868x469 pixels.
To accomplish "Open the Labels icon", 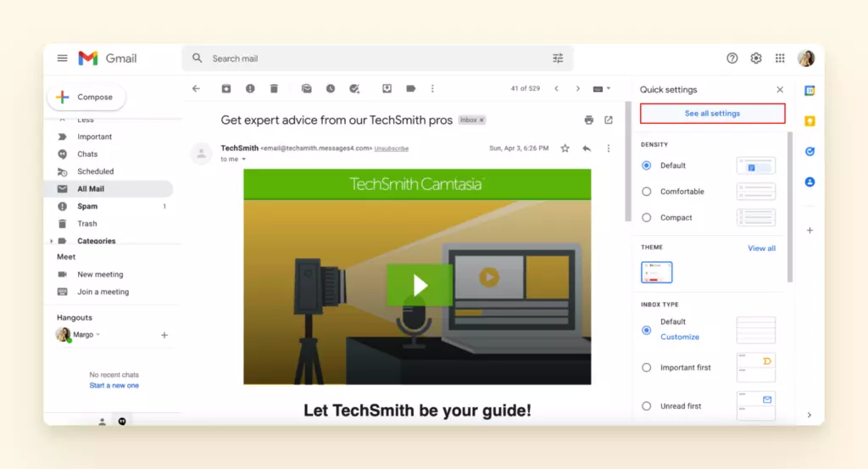I will [411, 88].
